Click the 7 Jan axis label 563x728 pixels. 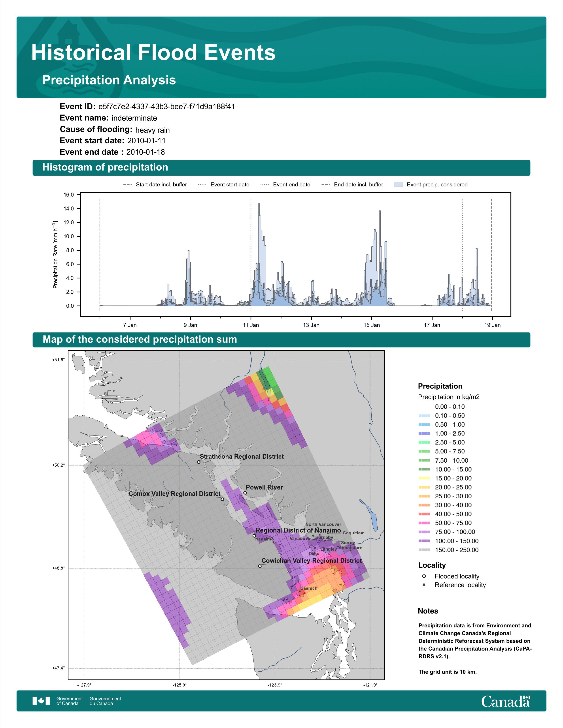tap(130, 325)
